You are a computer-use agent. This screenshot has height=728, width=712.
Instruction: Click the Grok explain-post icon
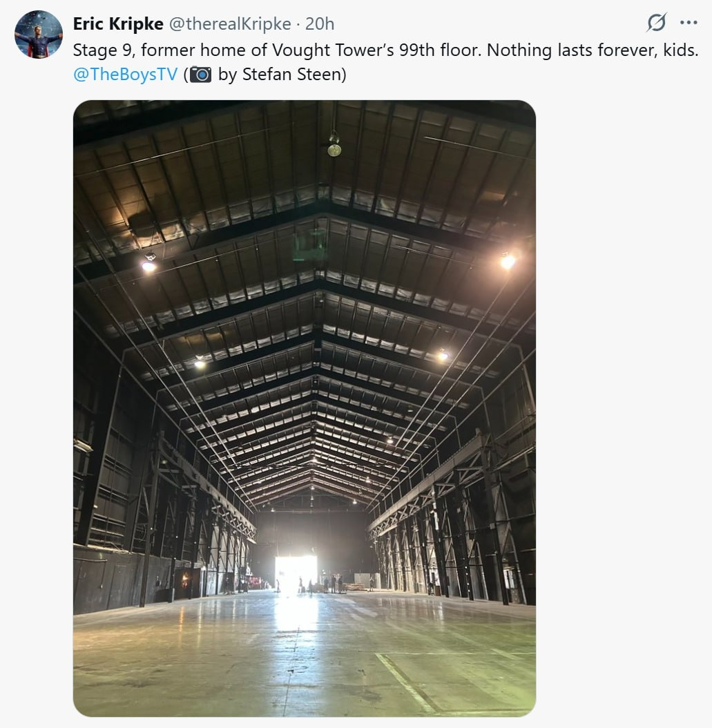(x=656, y=22)
